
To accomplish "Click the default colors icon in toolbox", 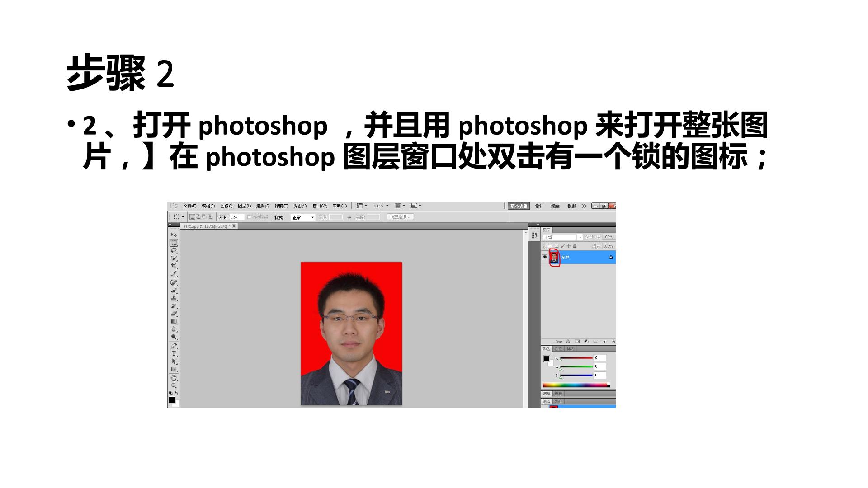I will click(x=170, y=393).
